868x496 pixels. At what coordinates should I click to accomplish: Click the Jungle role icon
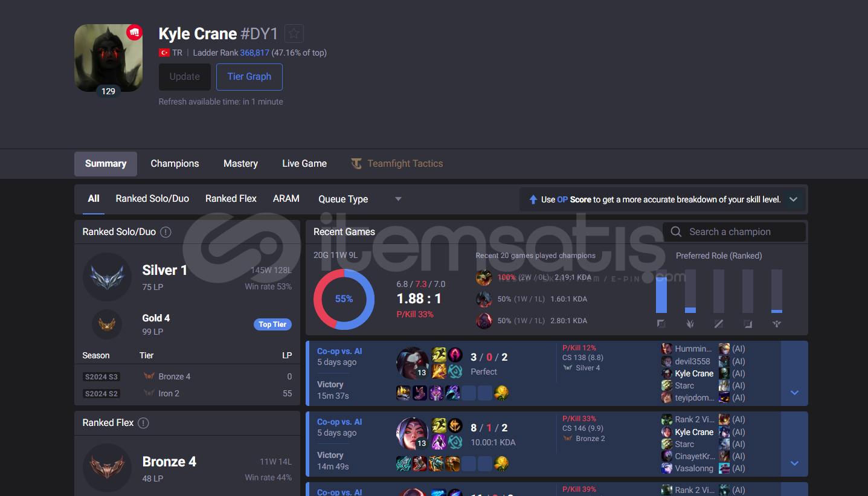coord(690,324)
